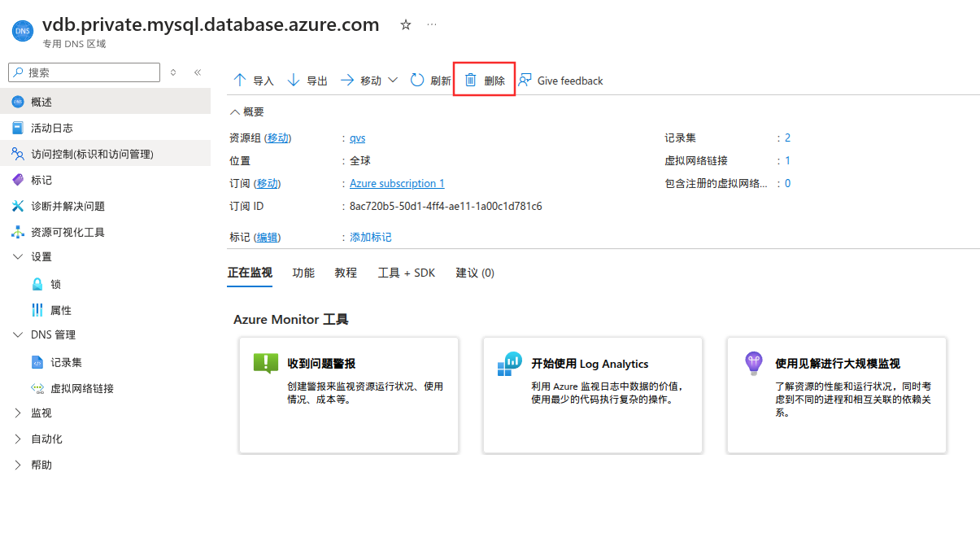The width and height of the screenshot is (980, 533).
Task: Click the sidebar expand/collapse-all arrows icon
Action: tap(173, 72)
